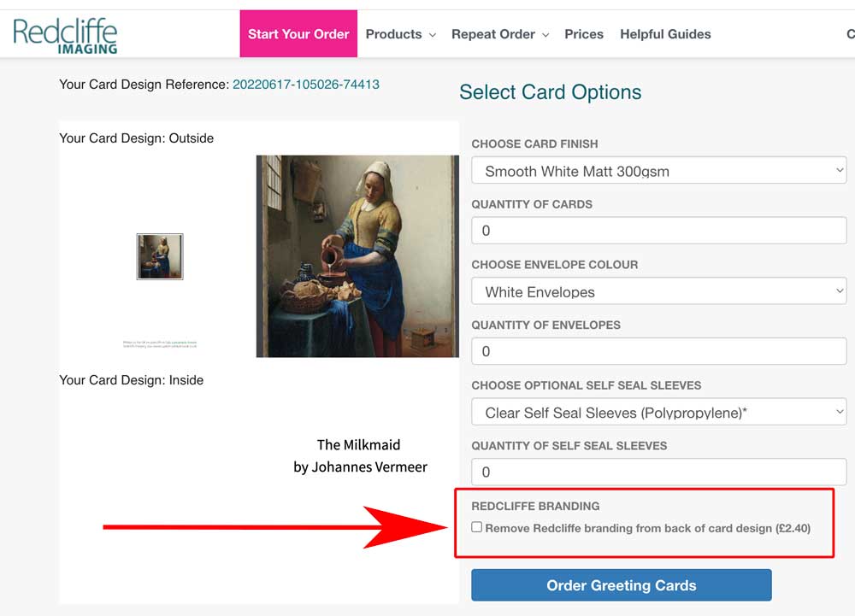
Task: Click the Start Your Order button
Action: pos(298,34)
